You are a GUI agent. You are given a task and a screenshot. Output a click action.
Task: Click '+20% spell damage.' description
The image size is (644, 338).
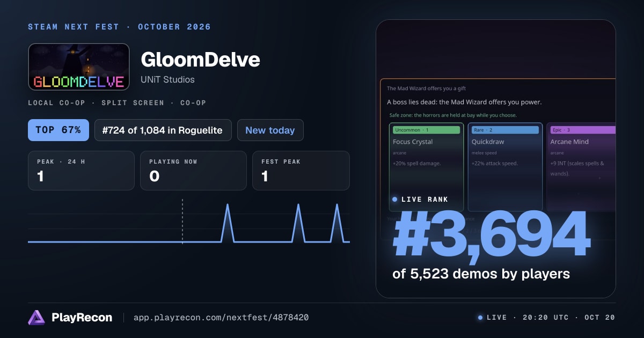click(x=417, y=163)
